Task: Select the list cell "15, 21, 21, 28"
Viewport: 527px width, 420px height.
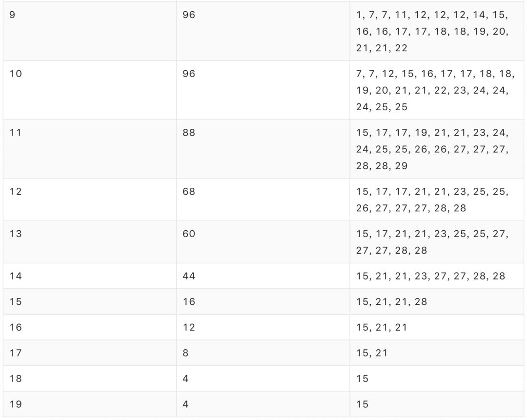Action: click(x=391, y=301)
